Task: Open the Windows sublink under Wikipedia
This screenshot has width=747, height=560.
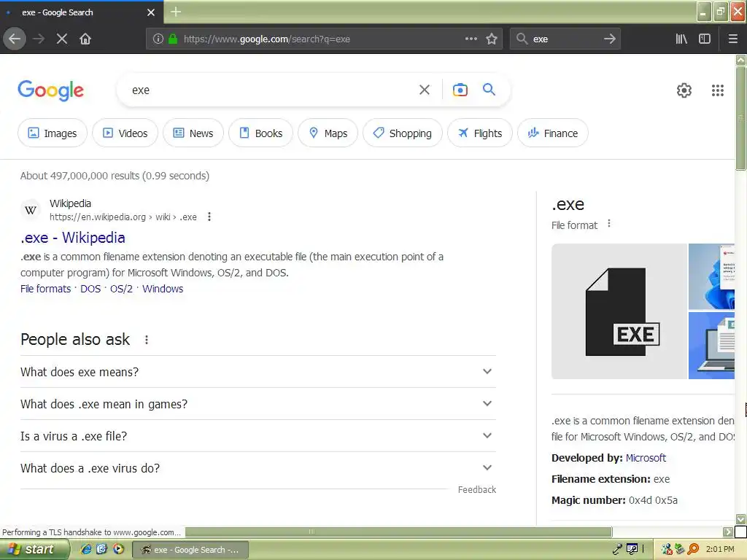Action: [163, 289]
